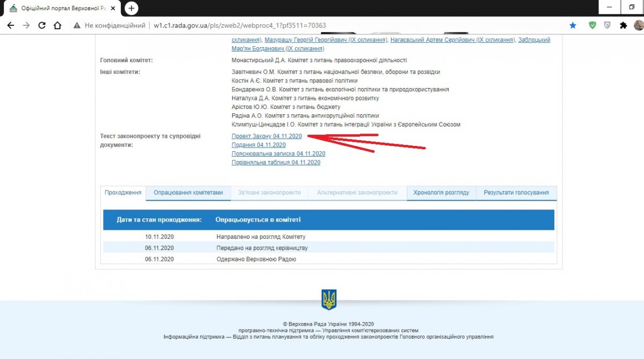Select the Офіційний портал Верховної Ради tab

point(62,9)
